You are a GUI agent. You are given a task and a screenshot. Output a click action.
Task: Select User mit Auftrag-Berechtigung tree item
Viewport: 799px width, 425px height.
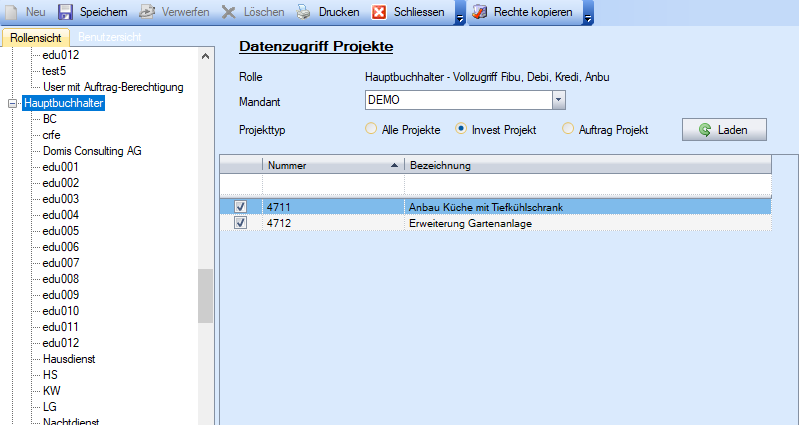point(113,87)
